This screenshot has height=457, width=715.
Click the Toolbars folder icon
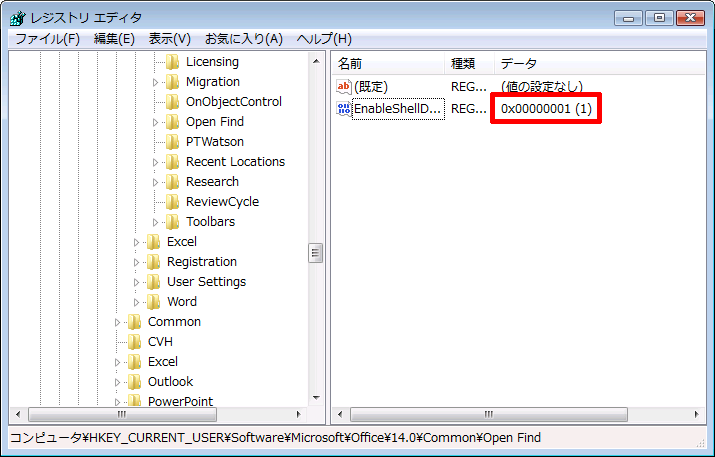(172, 222)
